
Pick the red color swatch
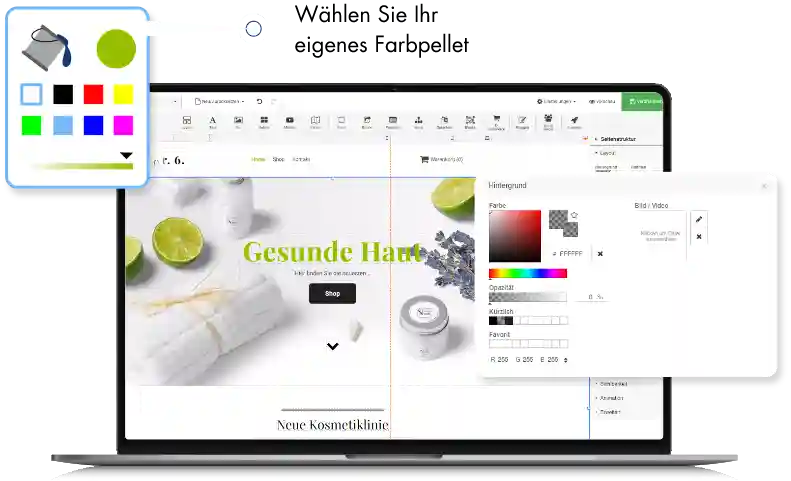(93, 94)
